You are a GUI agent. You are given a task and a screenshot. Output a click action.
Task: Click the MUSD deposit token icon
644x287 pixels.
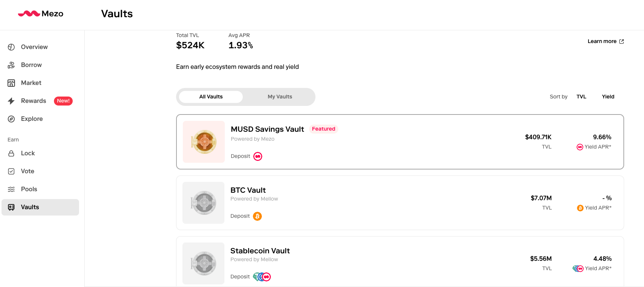[x=258, y=156]
